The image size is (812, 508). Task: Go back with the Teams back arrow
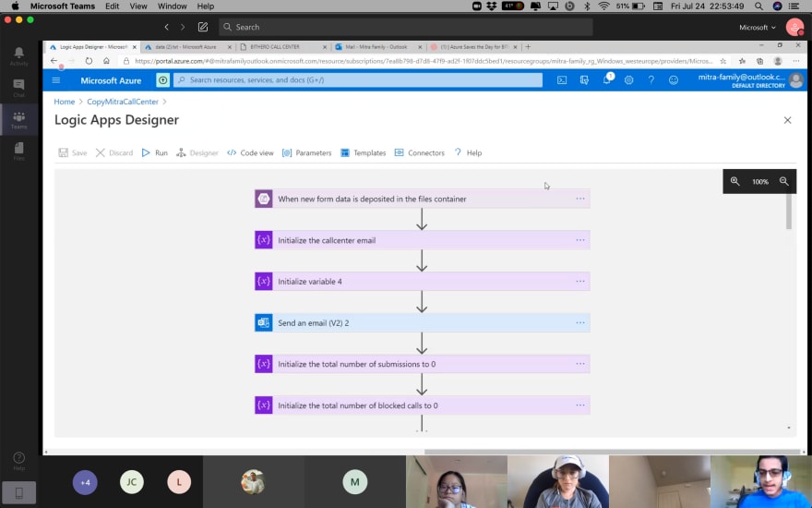(166, 27)
